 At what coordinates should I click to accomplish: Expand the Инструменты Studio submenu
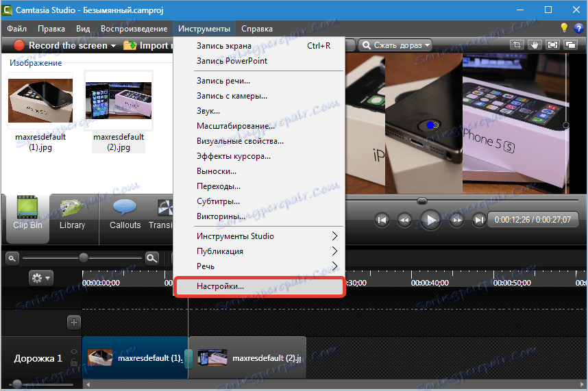point(259,236)
